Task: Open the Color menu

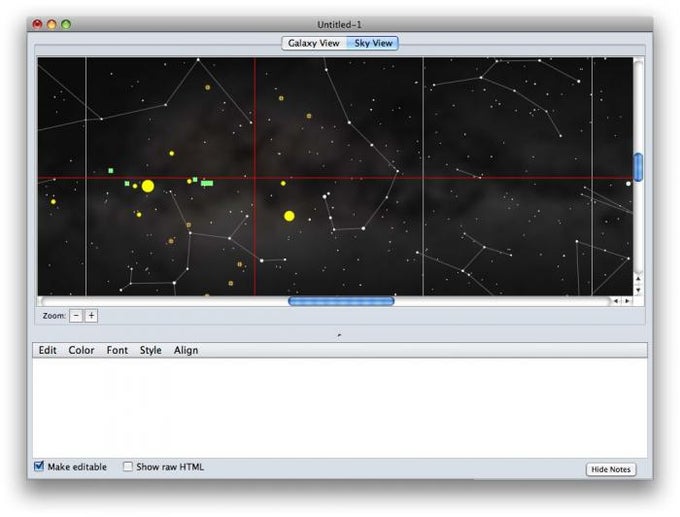Action: point(81,350)
